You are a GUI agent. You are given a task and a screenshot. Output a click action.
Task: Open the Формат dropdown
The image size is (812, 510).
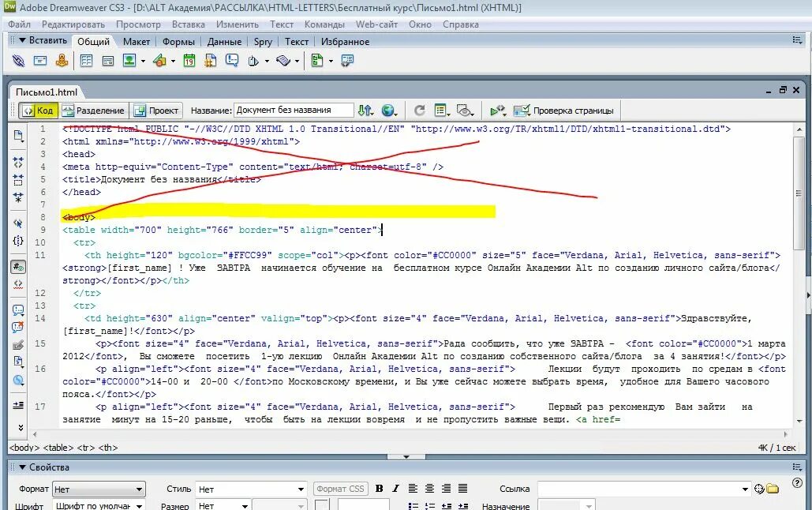pos(99,489)
